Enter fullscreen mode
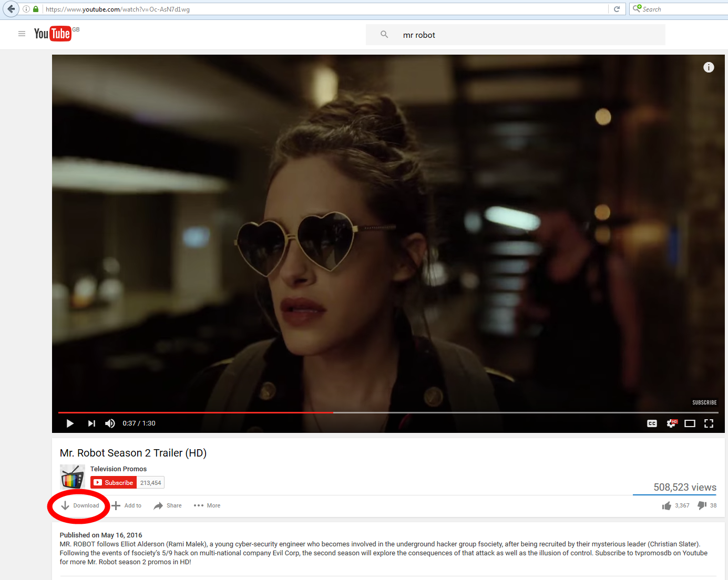Viewport: 728px width, 580px height. (x=709, y=423)
